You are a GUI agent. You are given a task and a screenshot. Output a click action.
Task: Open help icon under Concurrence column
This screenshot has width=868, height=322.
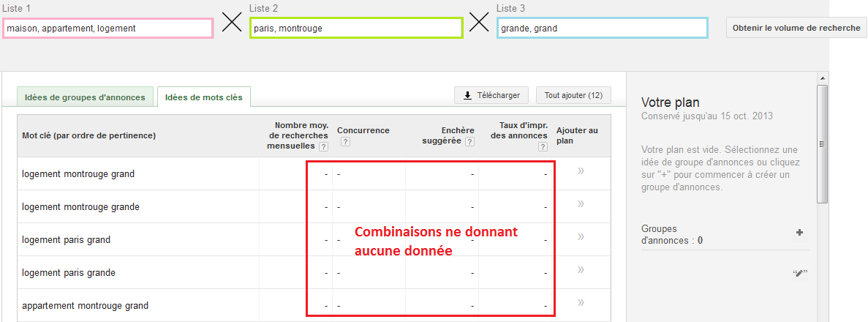(x=345, y=142)
